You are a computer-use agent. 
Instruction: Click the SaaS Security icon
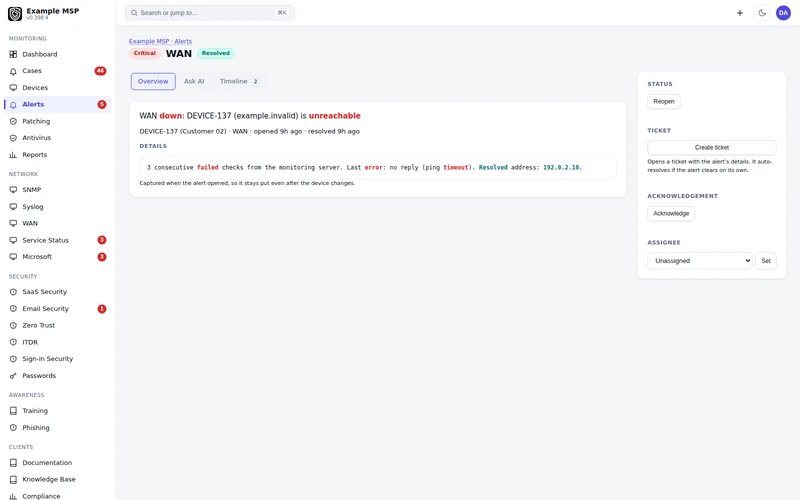(13, 292)
